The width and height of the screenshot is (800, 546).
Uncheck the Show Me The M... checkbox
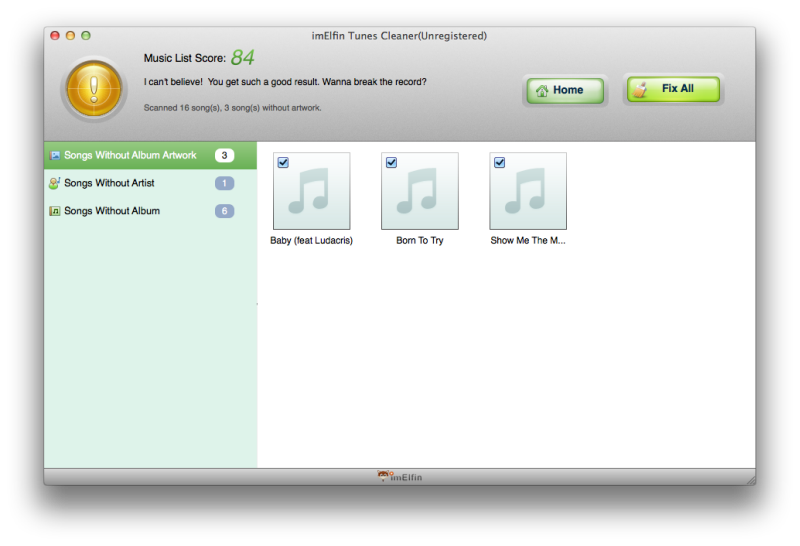(499, 162)
